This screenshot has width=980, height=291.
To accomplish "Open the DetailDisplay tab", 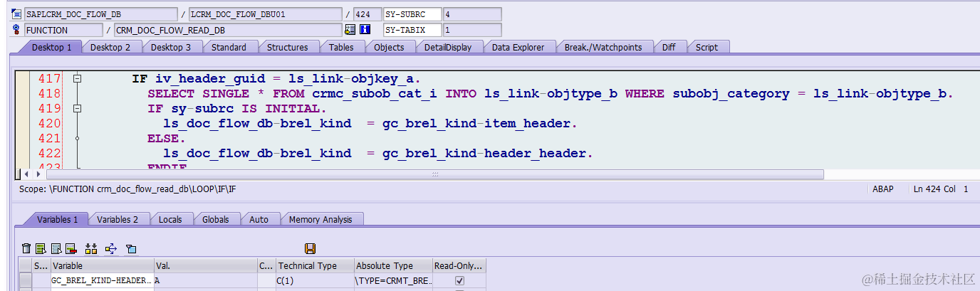I will (448, 47).
